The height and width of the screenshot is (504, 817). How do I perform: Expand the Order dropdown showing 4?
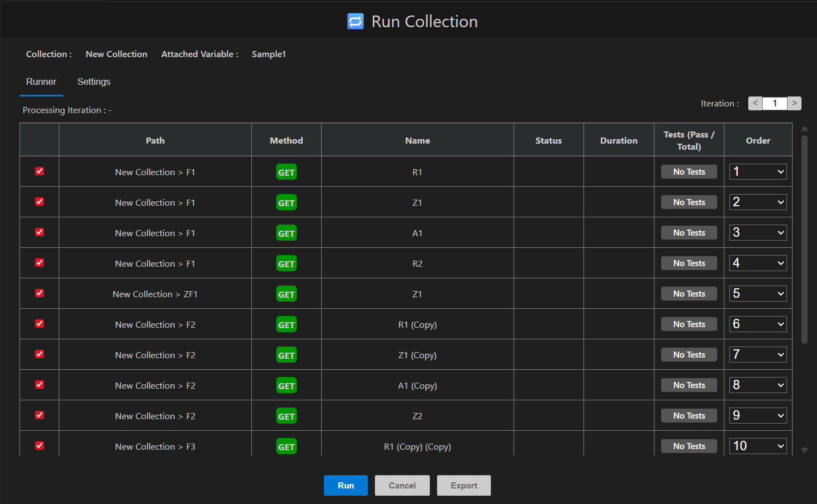[758, 263]
